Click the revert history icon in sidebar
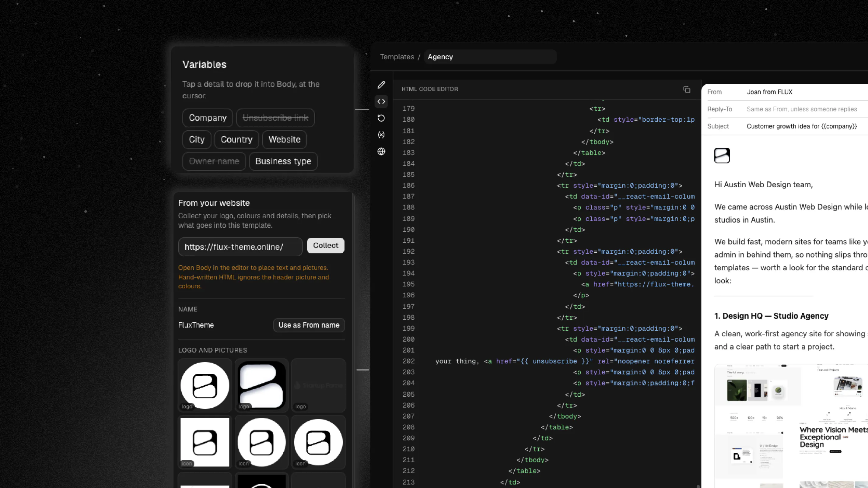Image resolution: width=868 pixels, height=488 pixels. [x=381, y=118]
